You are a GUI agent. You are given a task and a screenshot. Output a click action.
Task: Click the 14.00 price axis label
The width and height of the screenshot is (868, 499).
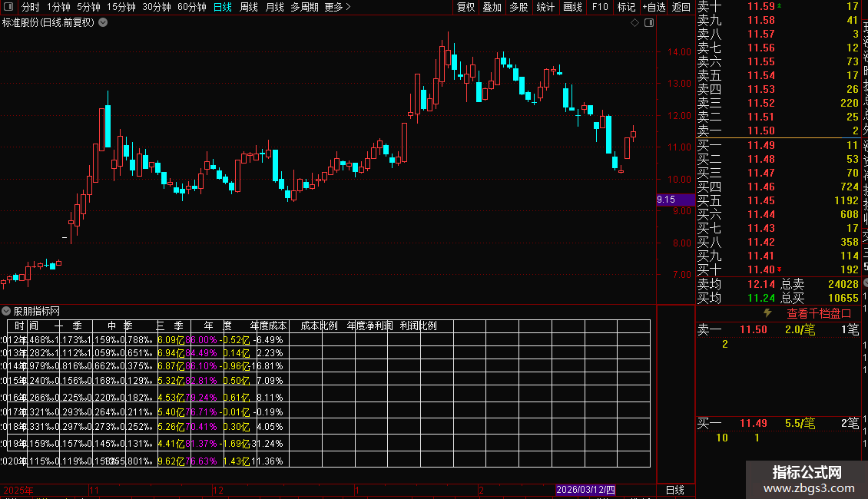pos(679,52)
